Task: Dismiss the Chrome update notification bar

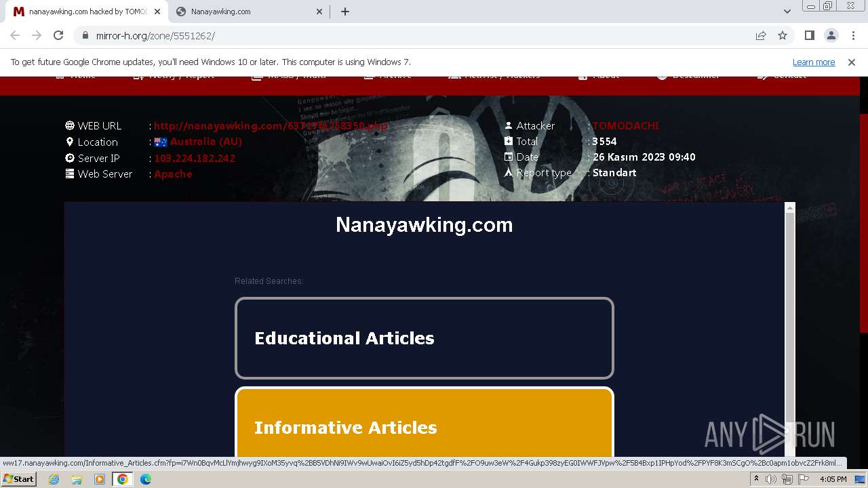Action: (x=852, y=62)
